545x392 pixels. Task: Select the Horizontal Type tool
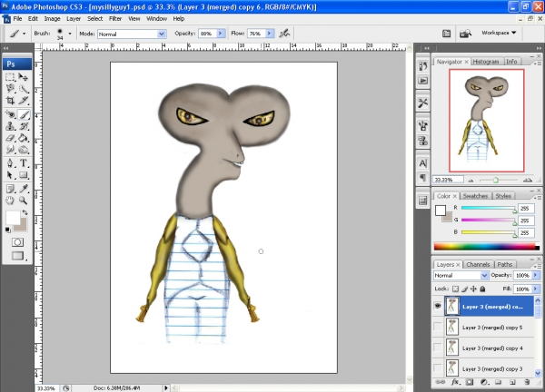pyautogui.click(x=24, y=162)
